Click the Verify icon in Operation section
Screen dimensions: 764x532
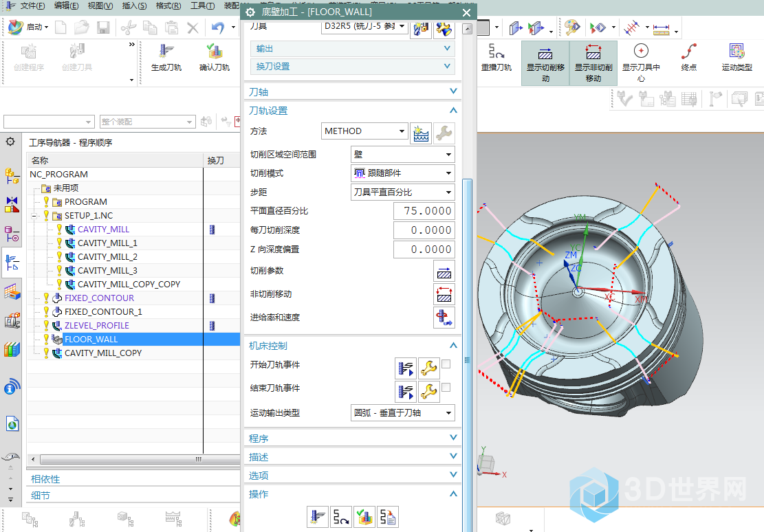pos(364,516)
